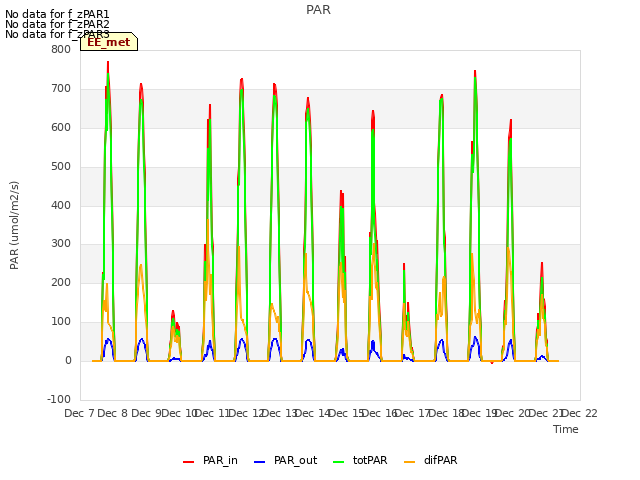Click the PAR_out legend entry
Image resolution: width=640 pixels, height=480 pixels.
point(285,460)
